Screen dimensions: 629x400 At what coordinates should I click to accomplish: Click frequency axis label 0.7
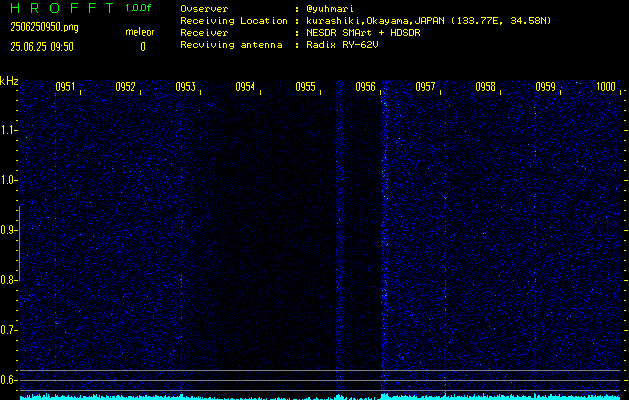coord(9,330)
